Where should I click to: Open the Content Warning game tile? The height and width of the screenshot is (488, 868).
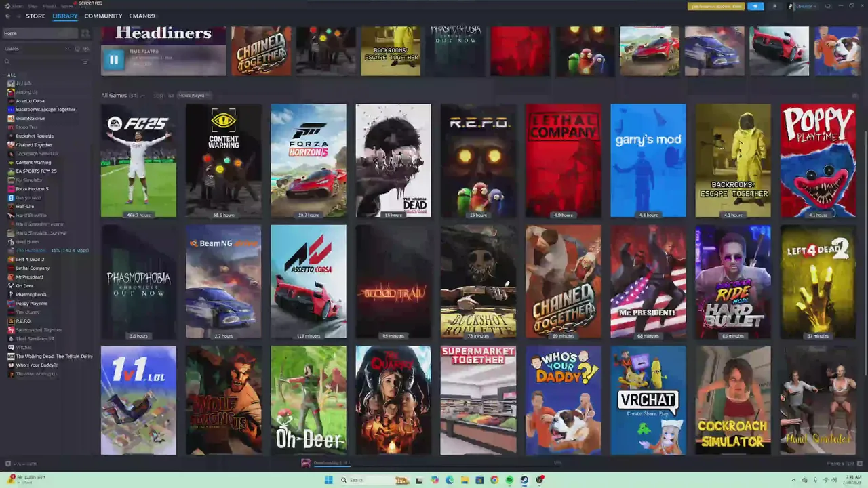tap(224, 161)
